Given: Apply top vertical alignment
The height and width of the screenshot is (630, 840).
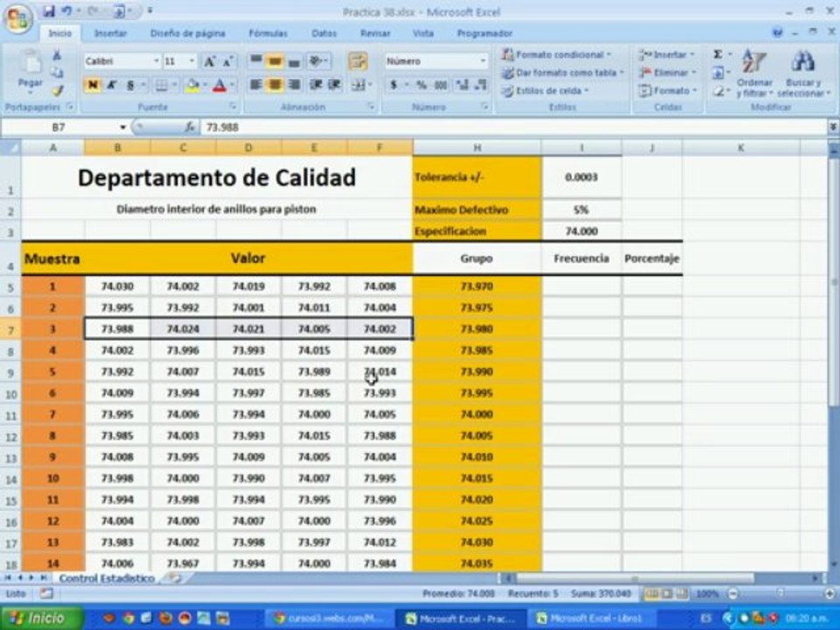Looking at the screenshot, I should (x=256, y=61).
